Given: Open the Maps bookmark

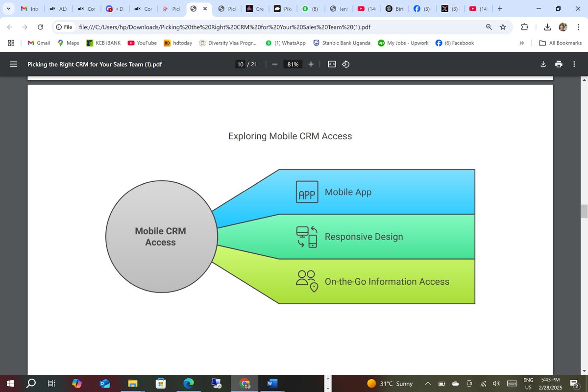Looking at the screenshot, I should click(68, 43).
